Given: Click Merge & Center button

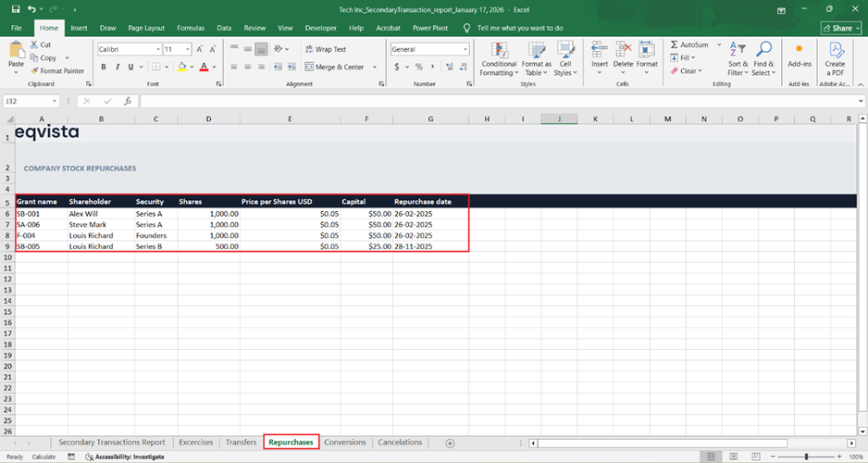Looking at the screenshot, I should (x=333, y=67).
